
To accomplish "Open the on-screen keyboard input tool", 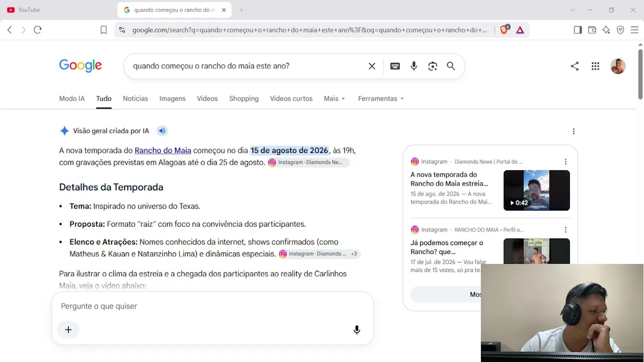I will click(395, 66).
